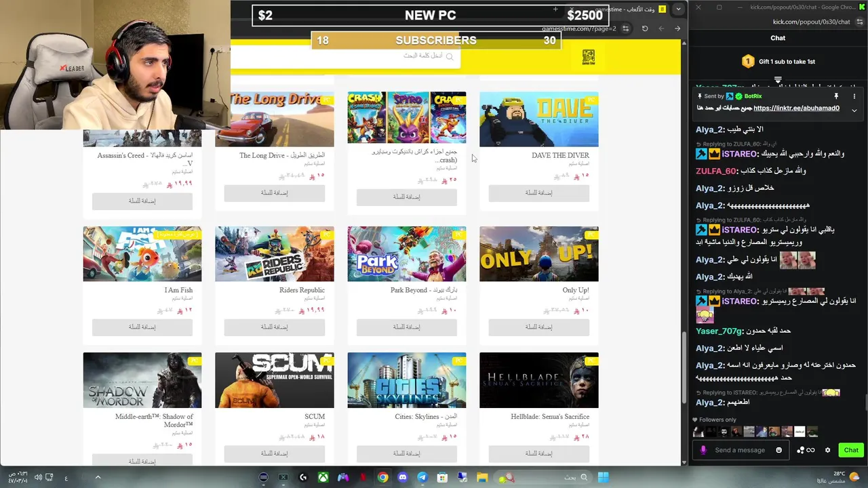This screenshot has width=868, height=488.
Task: Open the Shadow of Mordor cover image
Action: tap(142, 380)
